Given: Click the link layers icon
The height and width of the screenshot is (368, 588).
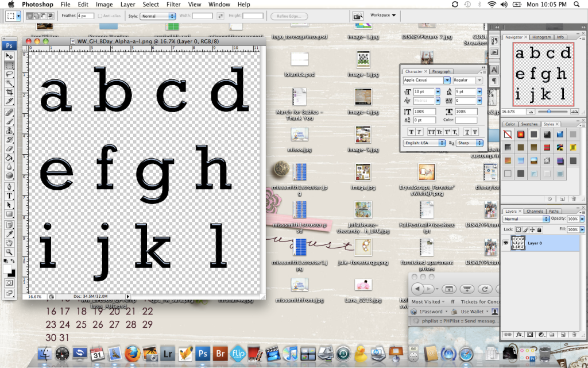Looking at the screenshot, I should 508,334.
